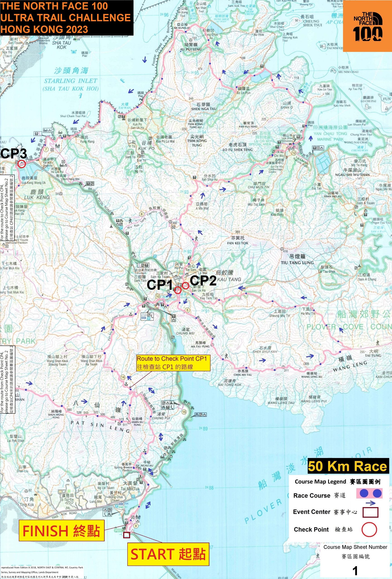Click the 'For the route from Check Point CP4' note

(x=7, y=379)
